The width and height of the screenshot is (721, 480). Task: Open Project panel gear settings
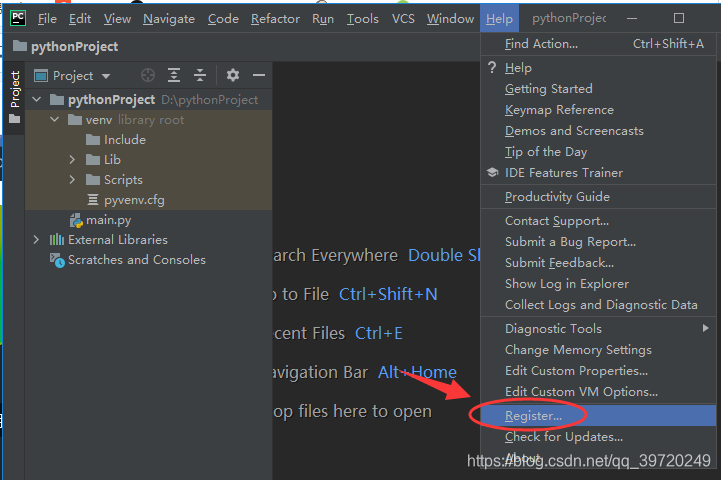pyautogui.click(x=233, y=75)
